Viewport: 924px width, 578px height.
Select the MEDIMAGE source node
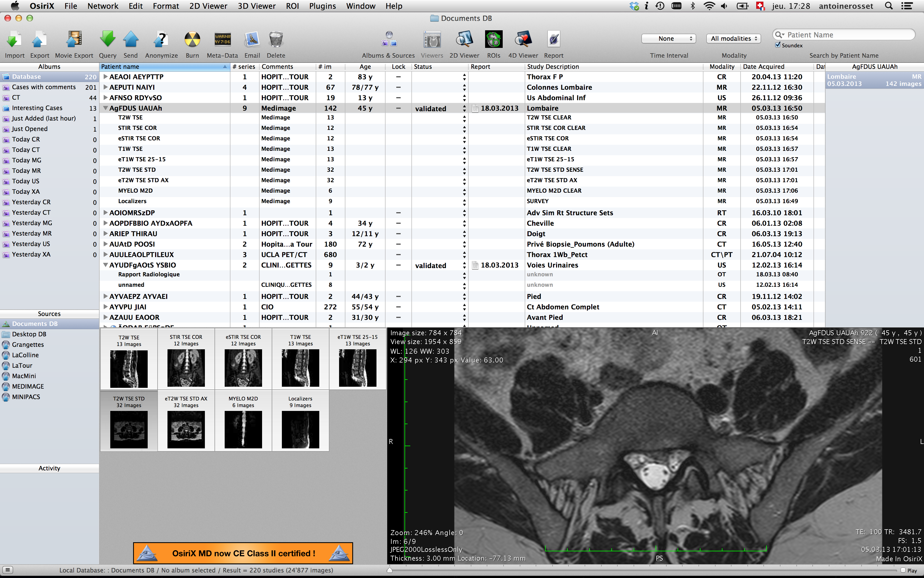tap(28, 386)
